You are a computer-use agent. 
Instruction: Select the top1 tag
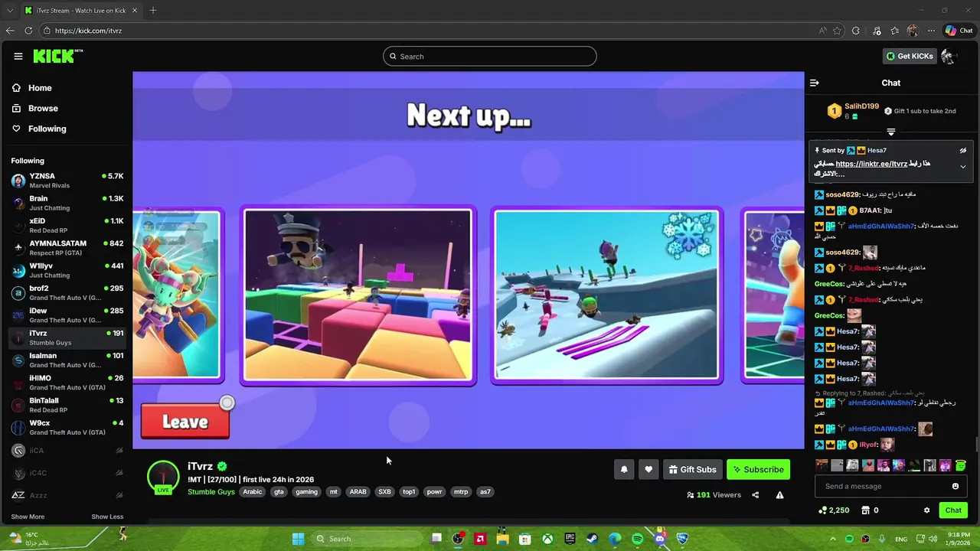click(409, 492)
